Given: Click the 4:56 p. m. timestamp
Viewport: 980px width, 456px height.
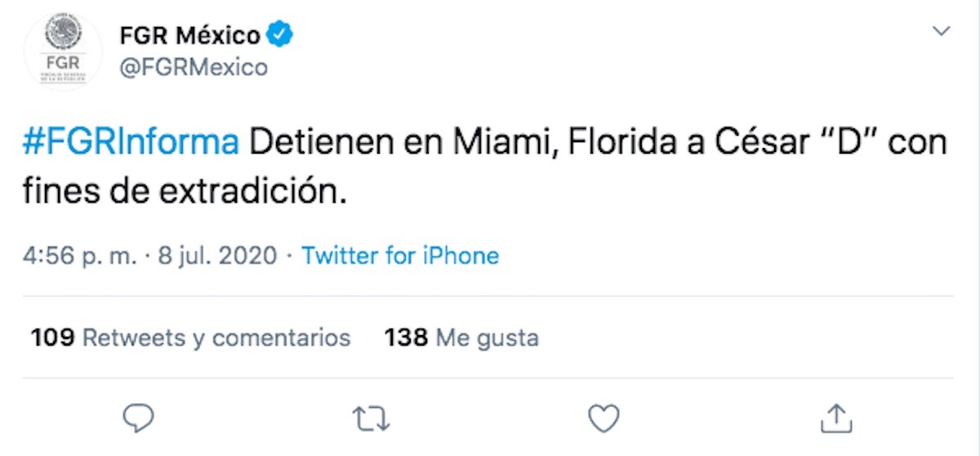Looking at the screenshot, I should click(x=80, y=256).
